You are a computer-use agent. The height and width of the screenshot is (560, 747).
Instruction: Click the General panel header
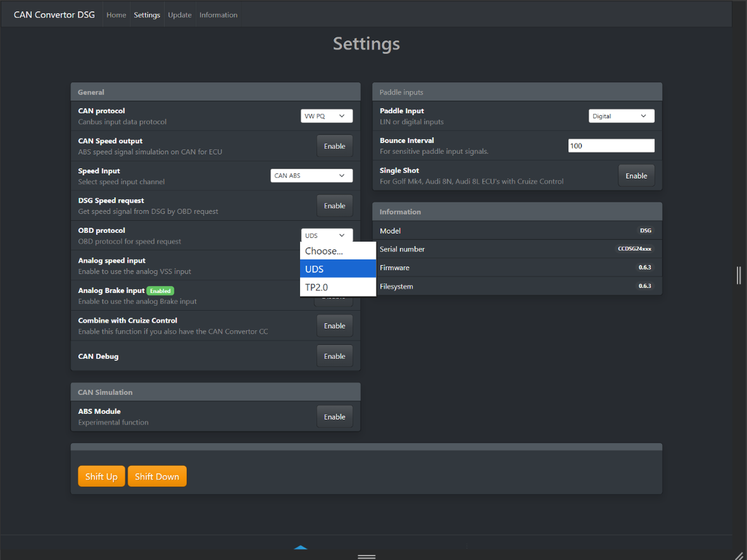coord(216,92)
